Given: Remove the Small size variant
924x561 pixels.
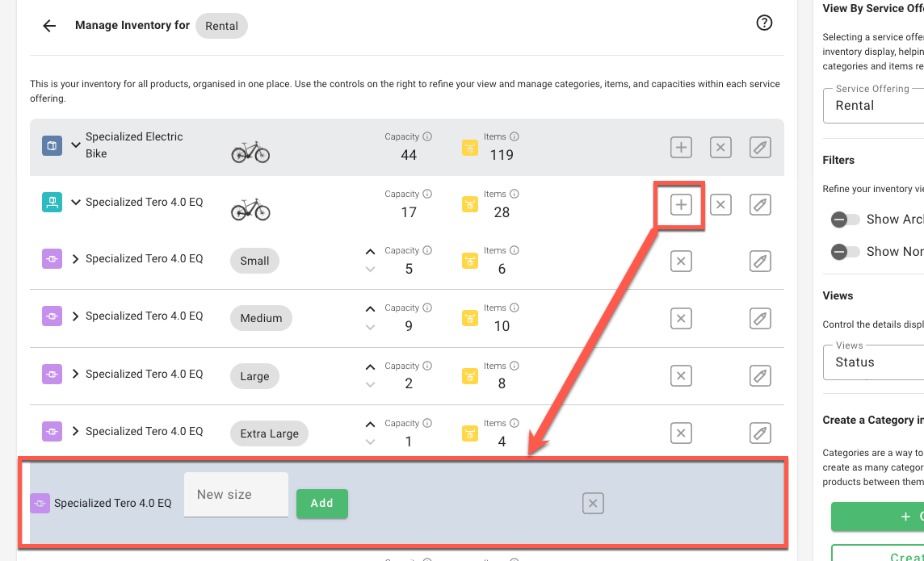Looking at the screenshot, I should [x=681, y=262].
